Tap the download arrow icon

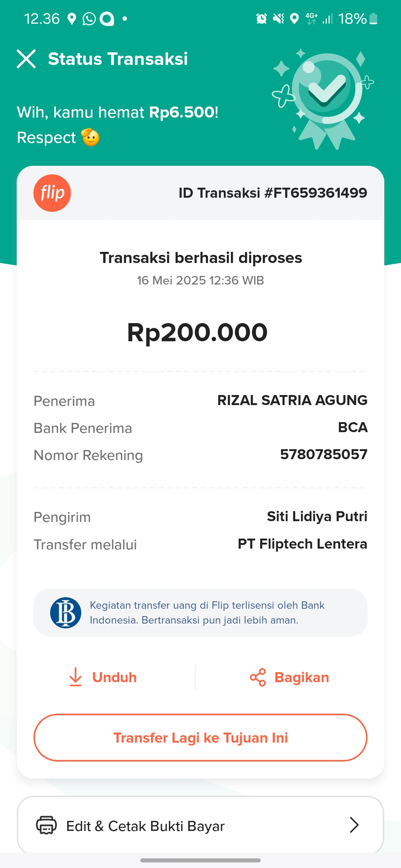click(x=76, y=677)
